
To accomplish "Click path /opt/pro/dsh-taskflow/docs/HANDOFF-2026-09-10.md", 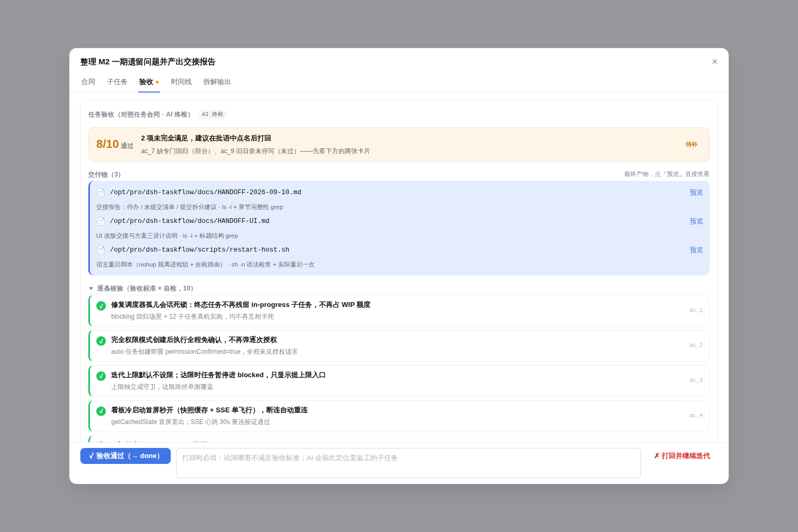I will tap(206, 192).
